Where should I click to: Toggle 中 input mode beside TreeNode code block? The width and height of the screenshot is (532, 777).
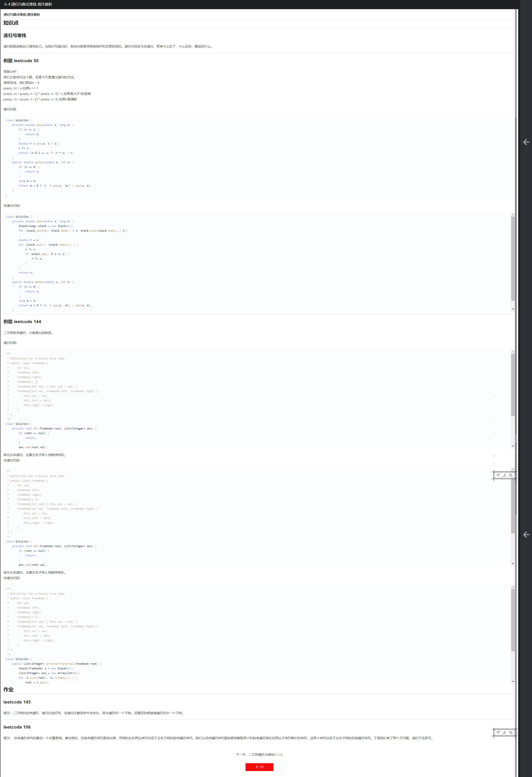coord(498,475)
